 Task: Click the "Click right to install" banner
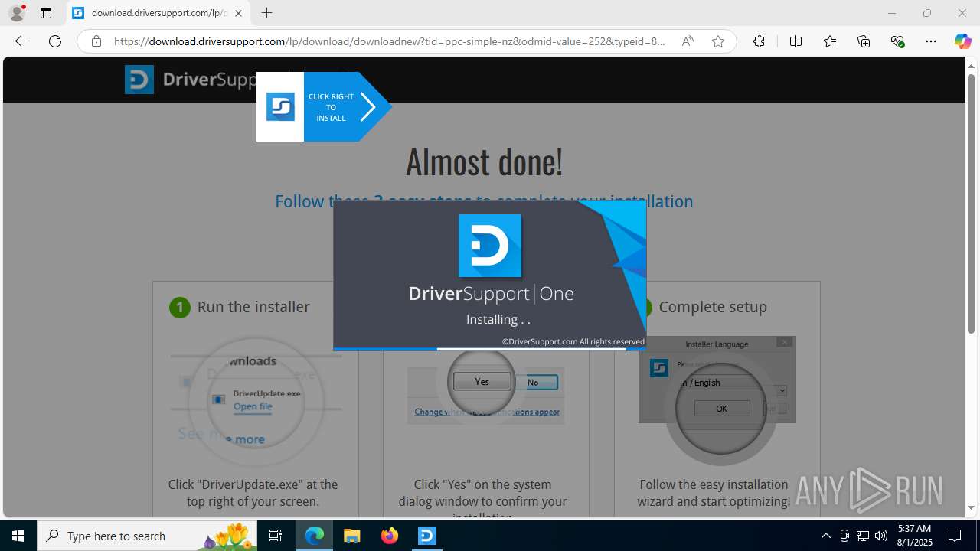[324, 107]
